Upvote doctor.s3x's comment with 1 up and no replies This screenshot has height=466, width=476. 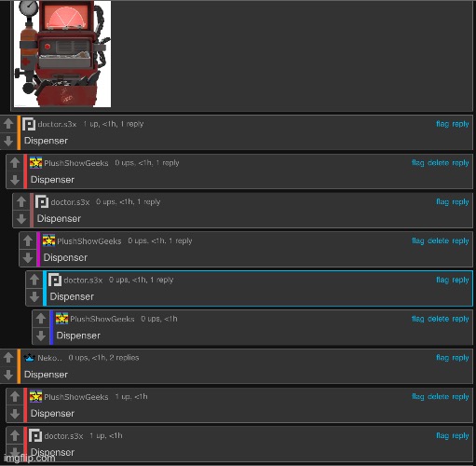[x=15, y=435]
